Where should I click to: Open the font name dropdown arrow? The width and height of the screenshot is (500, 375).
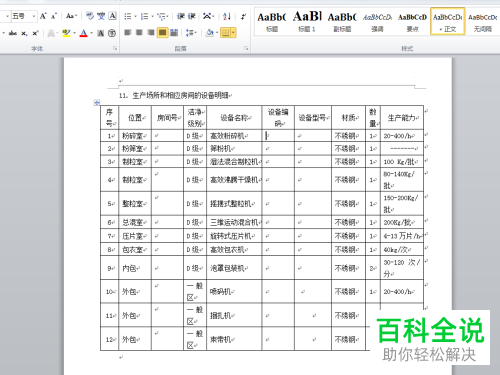[x=7, y=16]
